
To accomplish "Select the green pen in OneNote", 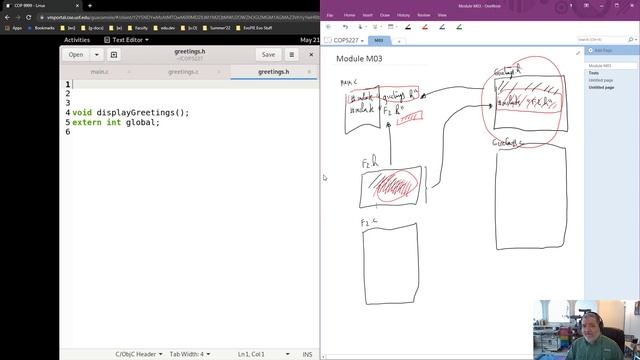I will tap(459, 27).
